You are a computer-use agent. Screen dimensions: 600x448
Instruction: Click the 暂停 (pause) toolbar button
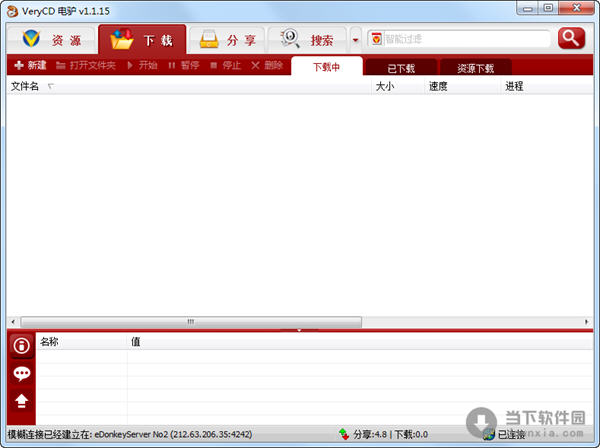(184, 65)
